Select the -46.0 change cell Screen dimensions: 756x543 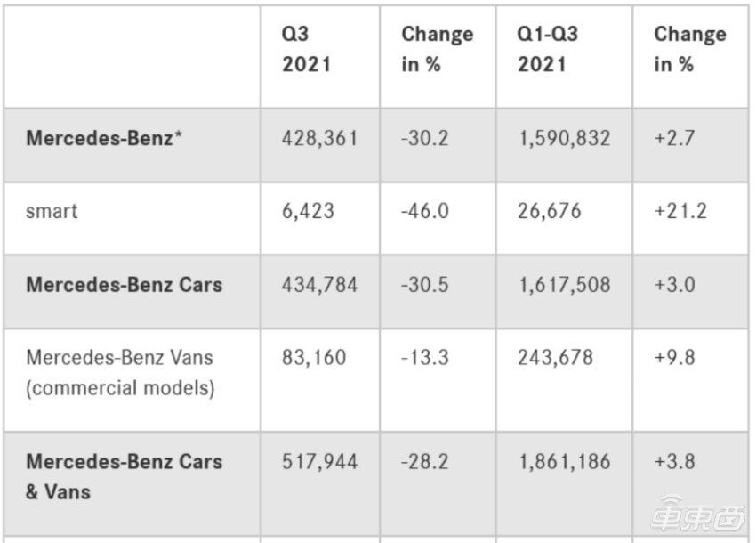pyautogui.click(x=425, y=212)
